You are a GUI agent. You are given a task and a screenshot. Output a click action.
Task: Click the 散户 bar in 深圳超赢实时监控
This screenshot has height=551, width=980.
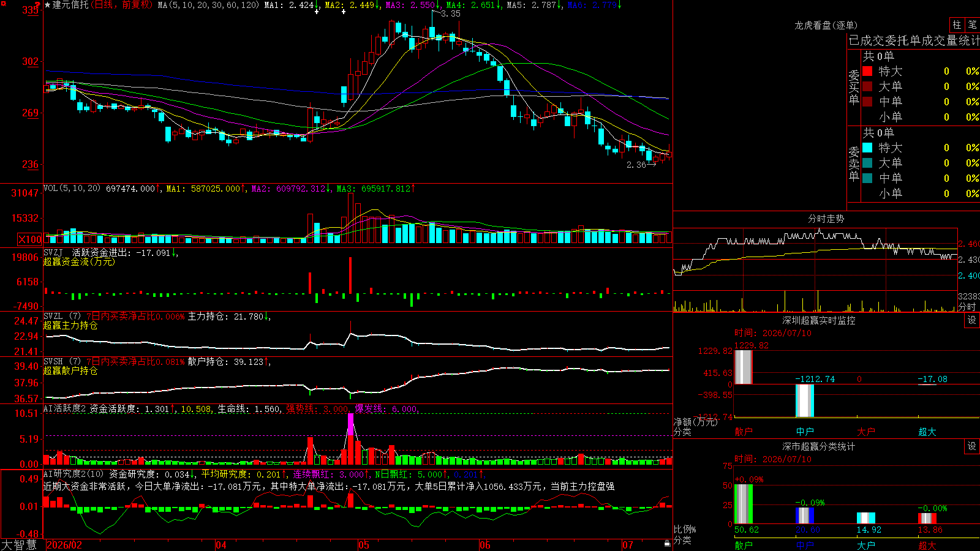coord(743,367)
